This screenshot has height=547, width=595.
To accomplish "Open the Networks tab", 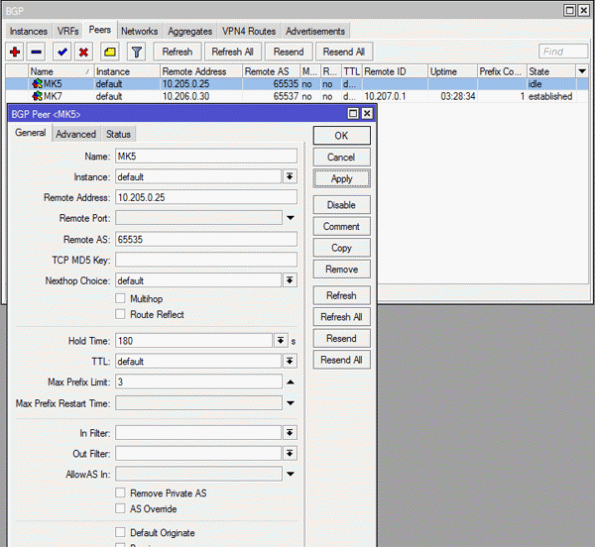I will click(x=139, y=31).
